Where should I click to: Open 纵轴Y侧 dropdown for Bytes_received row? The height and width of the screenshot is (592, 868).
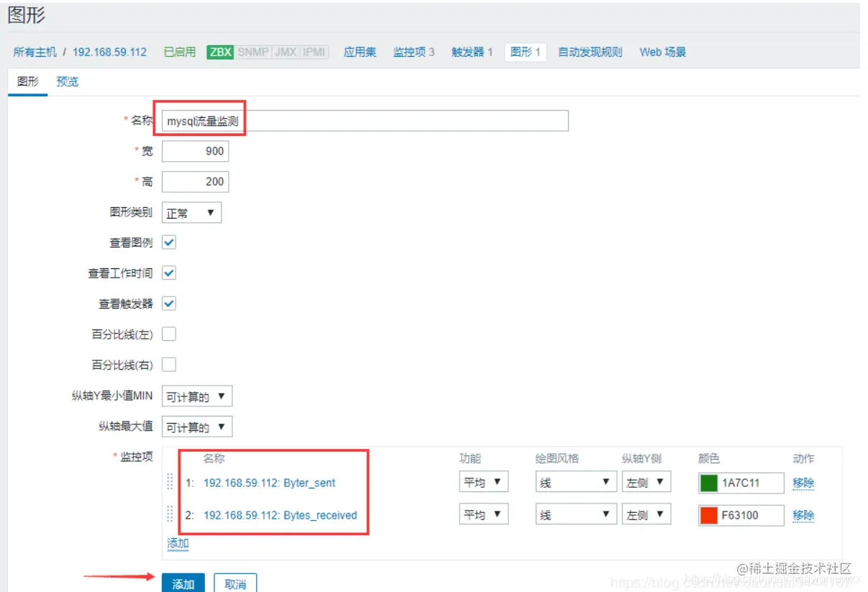click(x=646, y=514)
